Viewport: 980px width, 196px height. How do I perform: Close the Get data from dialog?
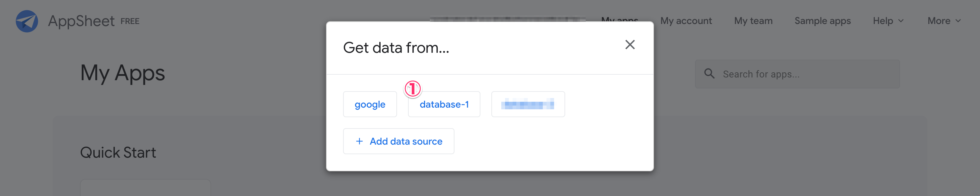pyautogui.click(x=630, y=45)
